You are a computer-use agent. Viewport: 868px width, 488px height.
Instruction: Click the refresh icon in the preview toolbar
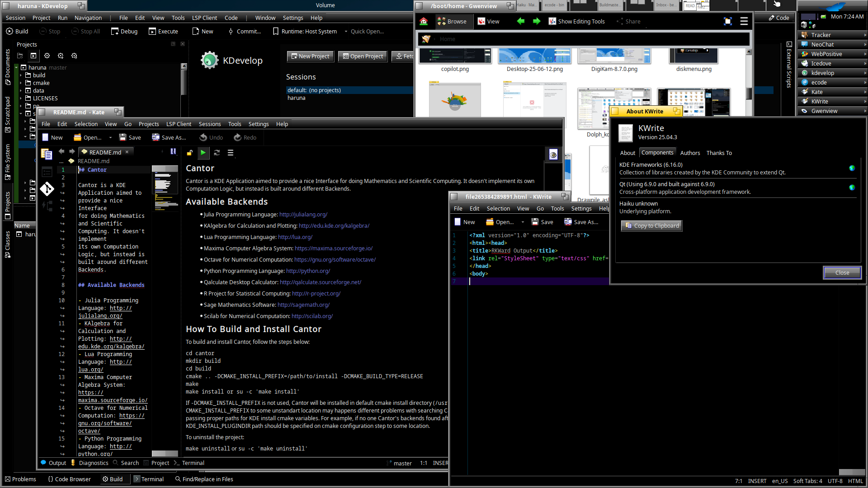217,153
